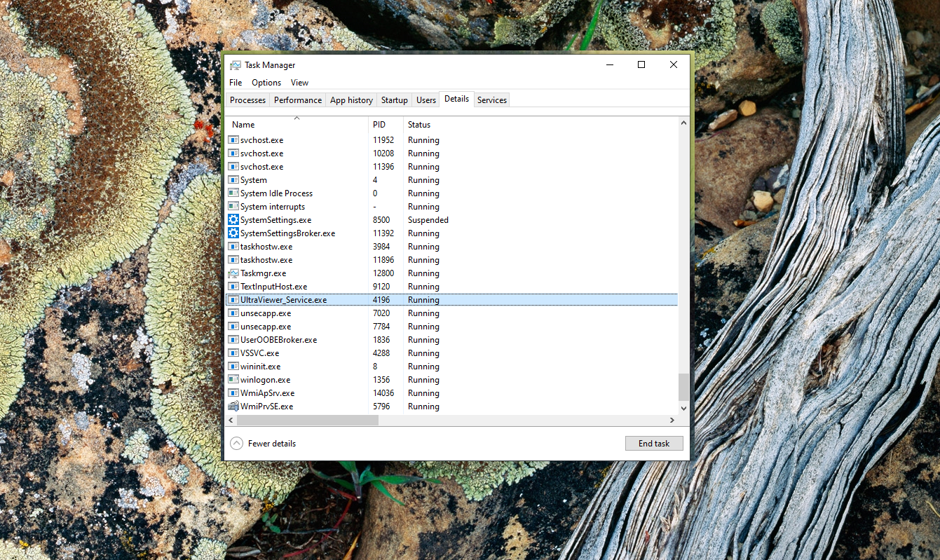Click the WmiPrvSE.exe process icon
This screenshot has width=940, height=560.
pos(233,407)
